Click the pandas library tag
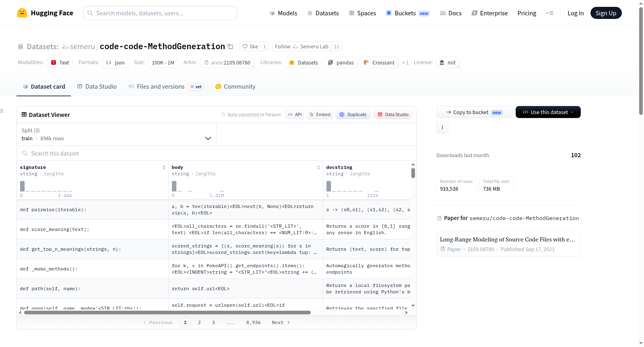Screen dimensions: 644x347 pyautogui.click(x=341, y=62)
